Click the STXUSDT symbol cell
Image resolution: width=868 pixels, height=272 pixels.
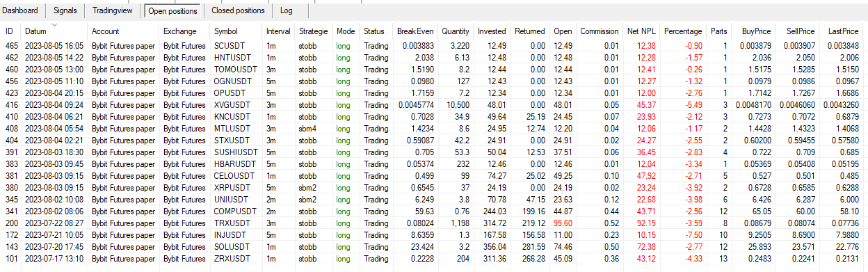click(230, 140)
